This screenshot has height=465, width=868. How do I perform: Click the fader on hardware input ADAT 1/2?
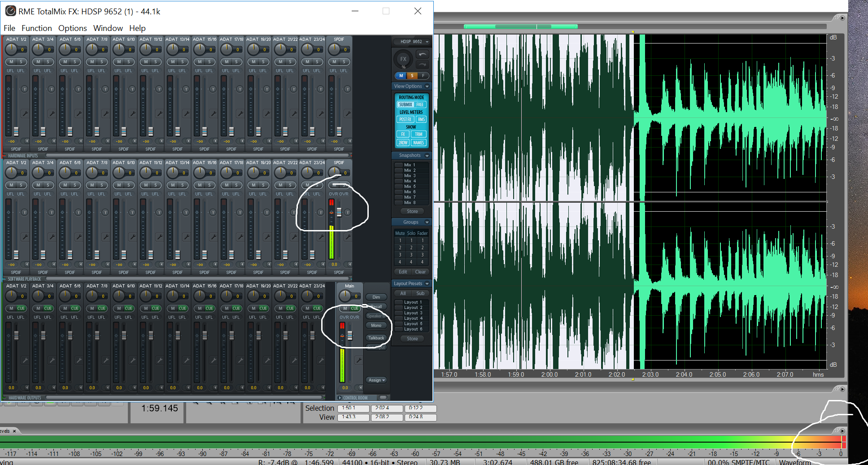16,131
